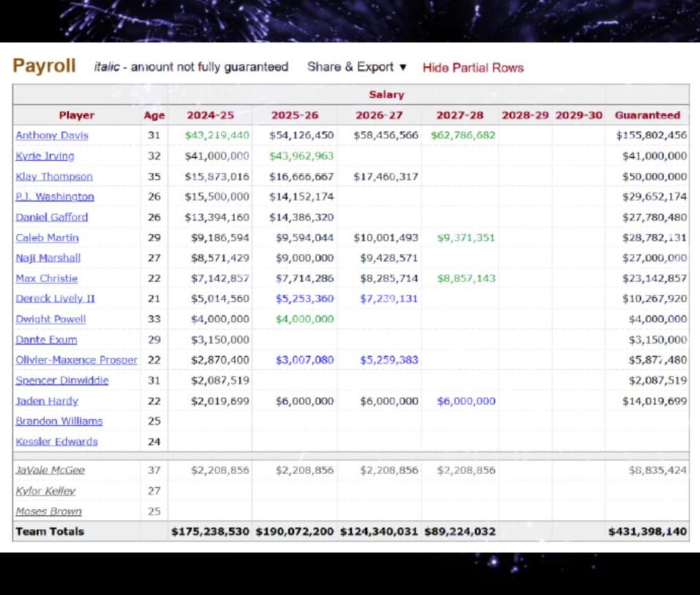Sort by 2024-25 salary column header
Viewport: 700px width, 595px height.
coord(210,115)
